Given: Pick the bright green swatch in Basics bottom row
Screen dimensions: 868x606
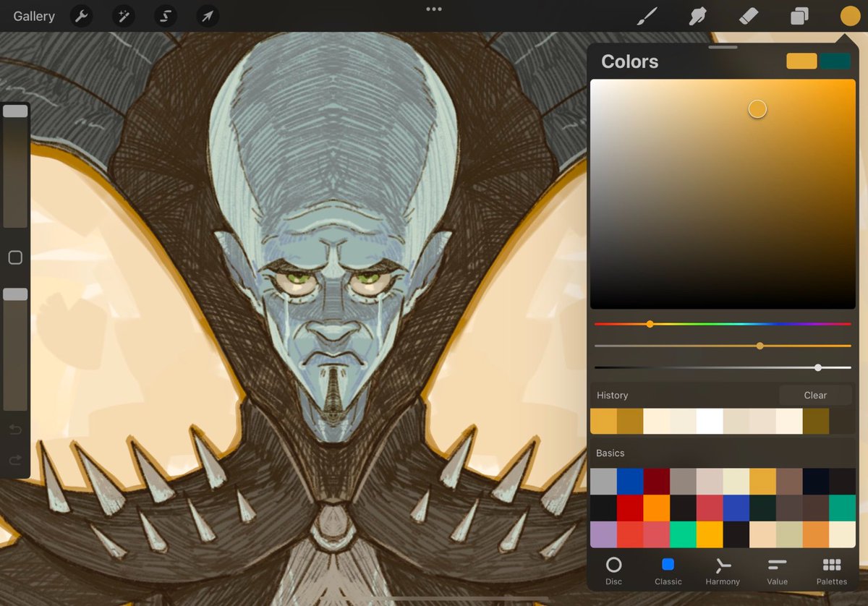Looking at the screenshot, I should [684, 534].
